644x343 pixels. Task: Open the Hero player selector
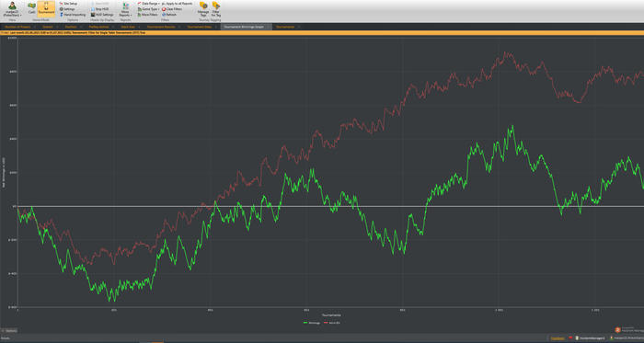pyautogui.click(x=12, y=8)
